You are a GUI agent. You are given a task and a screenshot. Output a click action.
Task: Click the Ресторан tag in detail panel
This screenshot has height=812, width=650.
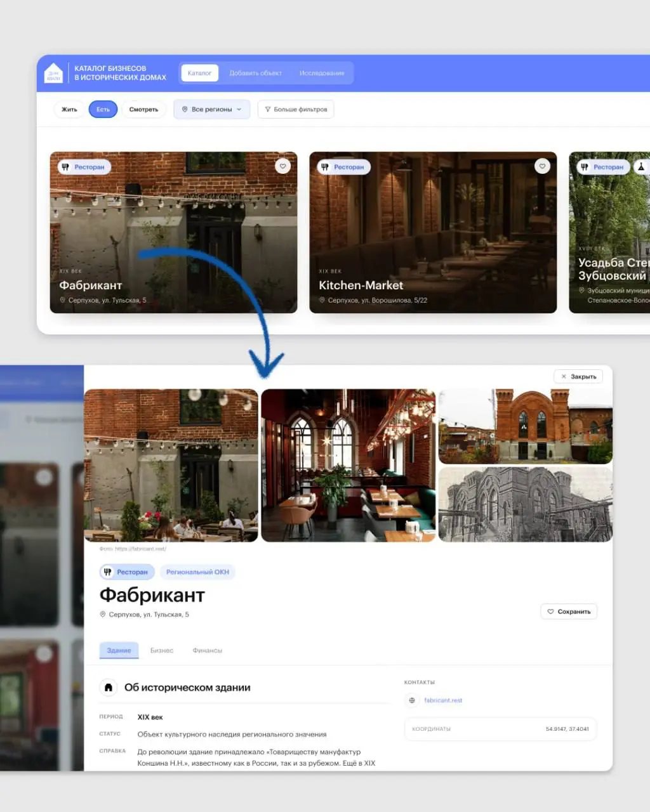pyautogui.click(x=127, y=572)
